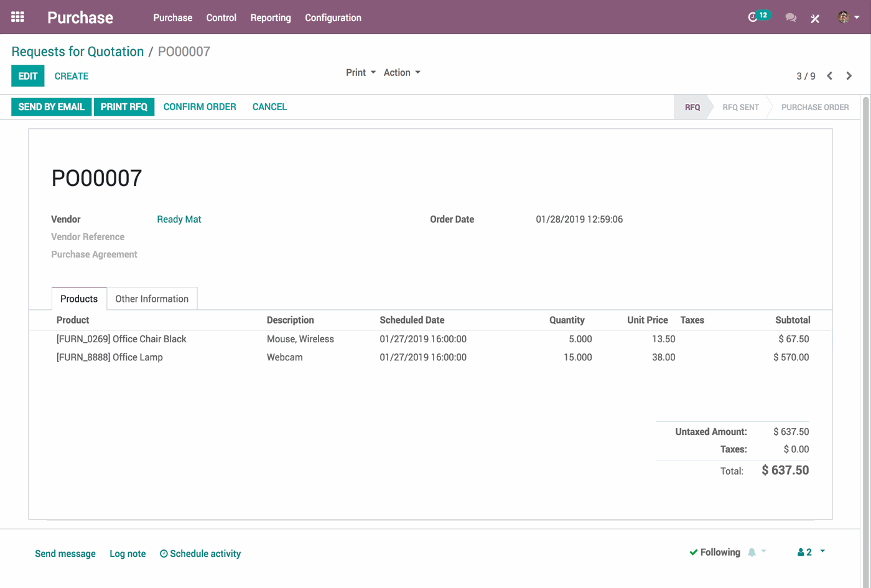
Task: Switch to the Other Information tab
Action: coord(152,299)
